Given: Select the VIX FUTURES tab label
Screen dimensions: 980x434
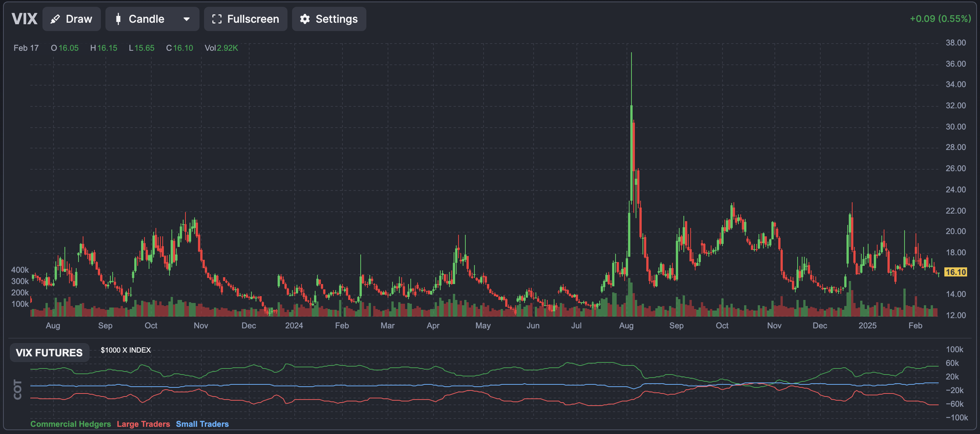Looking at the screenshot, I should (x=49, y=352).
